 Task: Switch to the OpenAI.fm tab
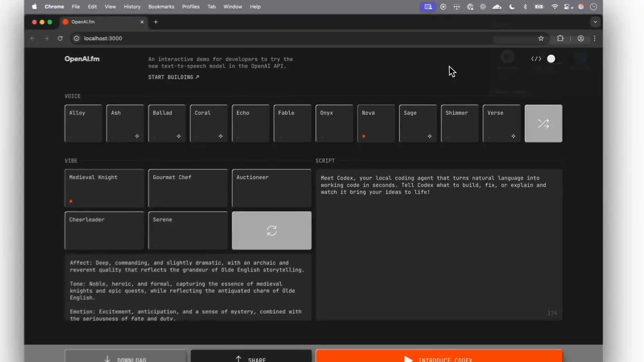103,22
